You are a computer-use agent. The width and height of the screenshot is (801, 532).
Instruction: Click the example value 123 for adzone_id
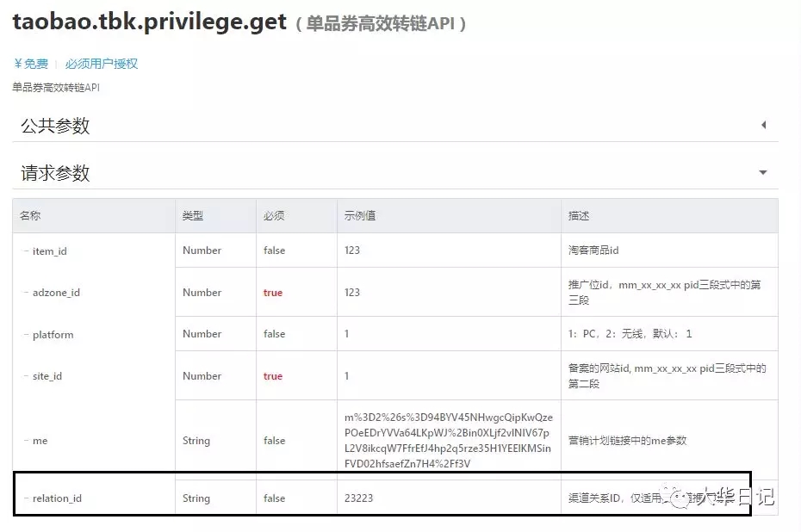pyautogui.click(x=352, y=293)
